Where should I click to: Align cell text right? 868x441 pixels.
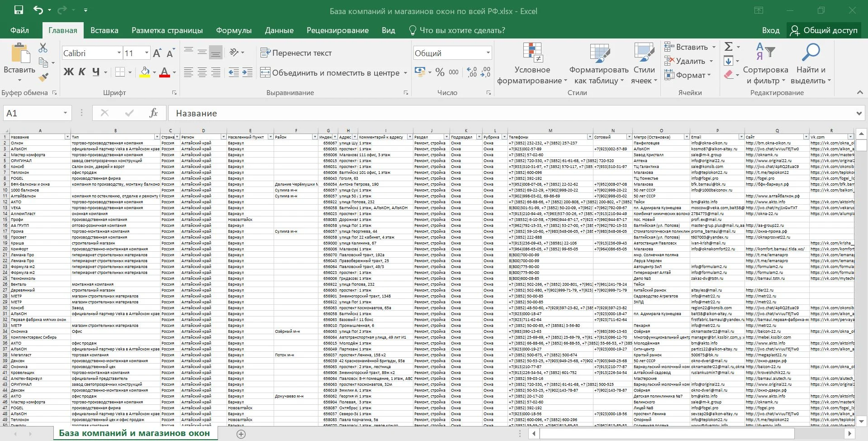click(216, 72)
